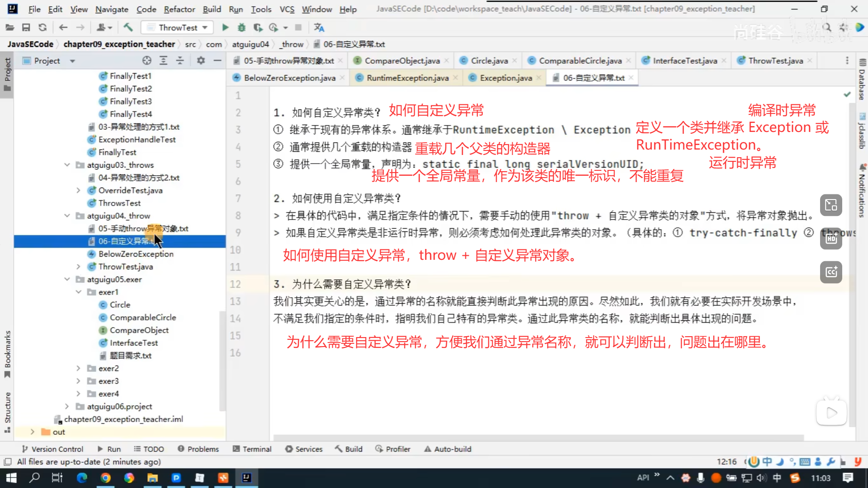Click the Debug bug icon

click(241, 28)
